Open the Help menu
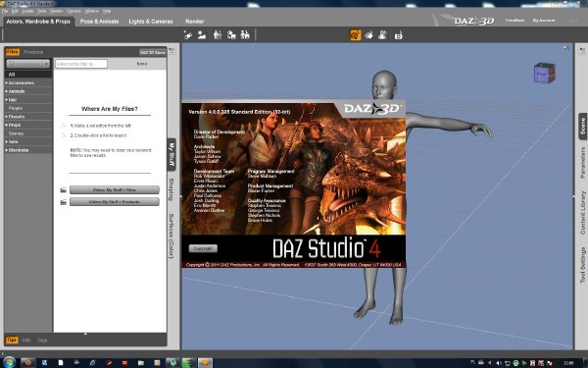Image resolution: width=588 pixels, height=368 pixels. [x=107, y=11]
